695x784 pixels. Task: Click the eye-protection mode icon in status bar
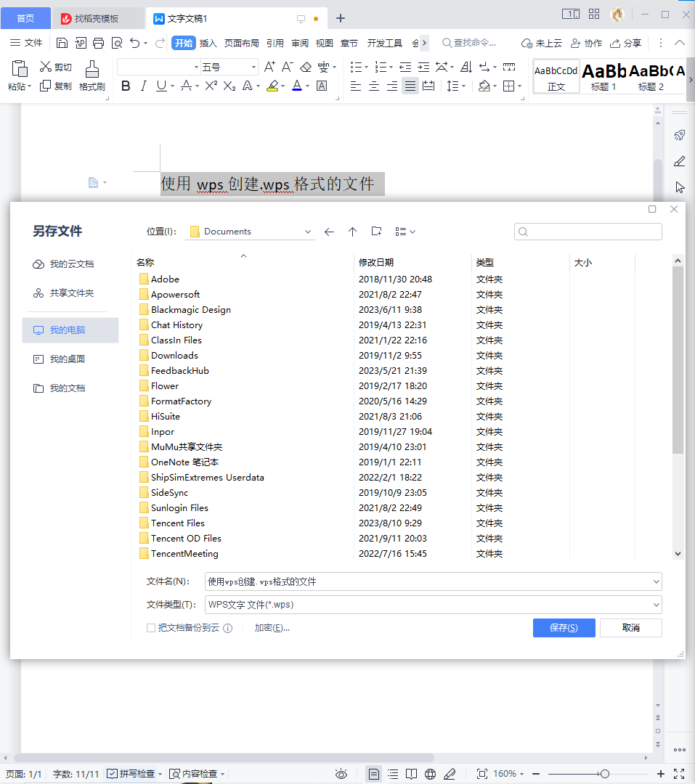pos(341,774)
